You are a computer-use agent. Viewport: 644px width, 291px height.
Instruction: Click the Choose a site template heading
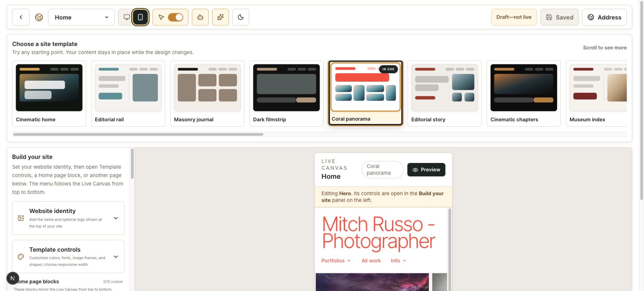click(x=45, y=44)
